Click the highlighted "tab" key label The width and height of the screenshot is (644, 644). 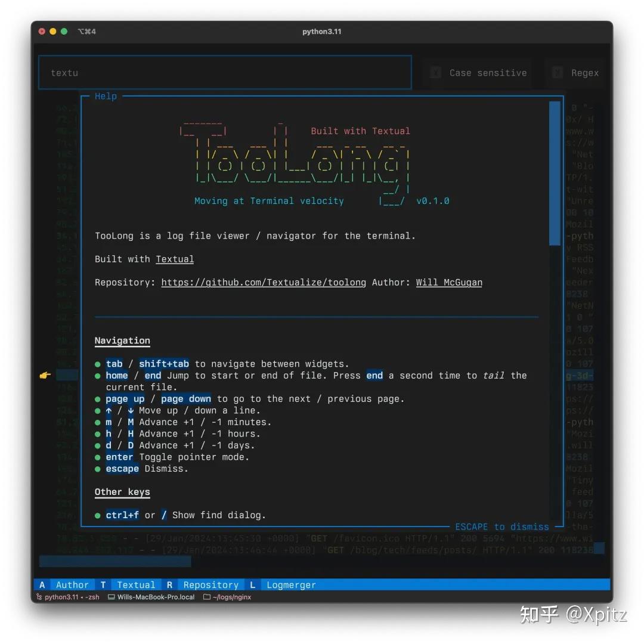pos(114,364)
